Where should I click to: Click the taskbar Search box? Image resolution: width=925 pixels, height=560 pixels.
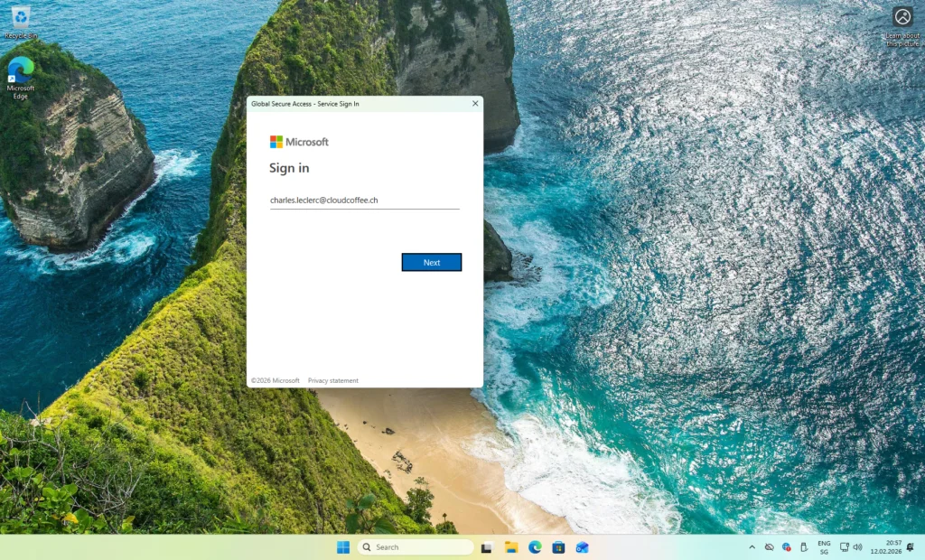point(416,547)
